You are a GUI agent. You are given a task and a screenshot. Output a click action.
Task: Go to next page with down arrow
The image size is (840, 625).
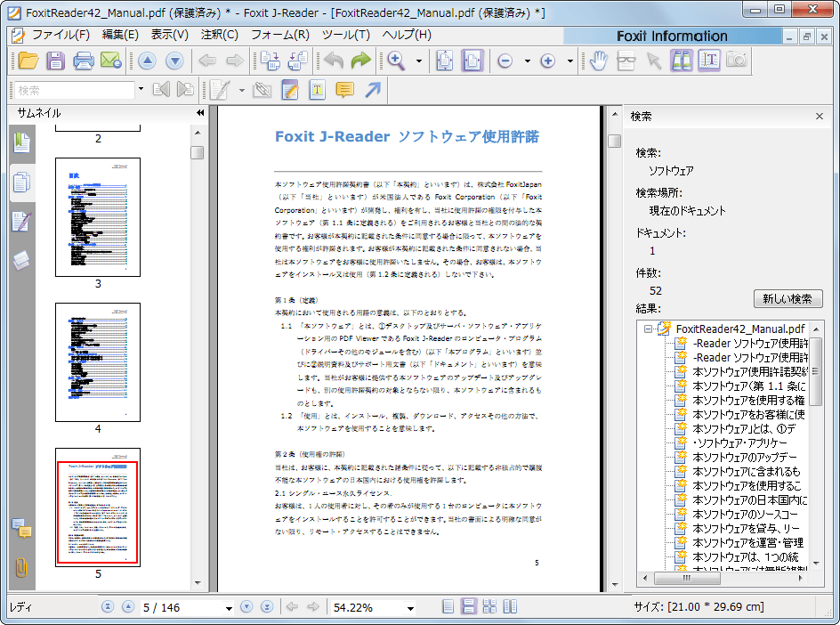coord(174,61)
